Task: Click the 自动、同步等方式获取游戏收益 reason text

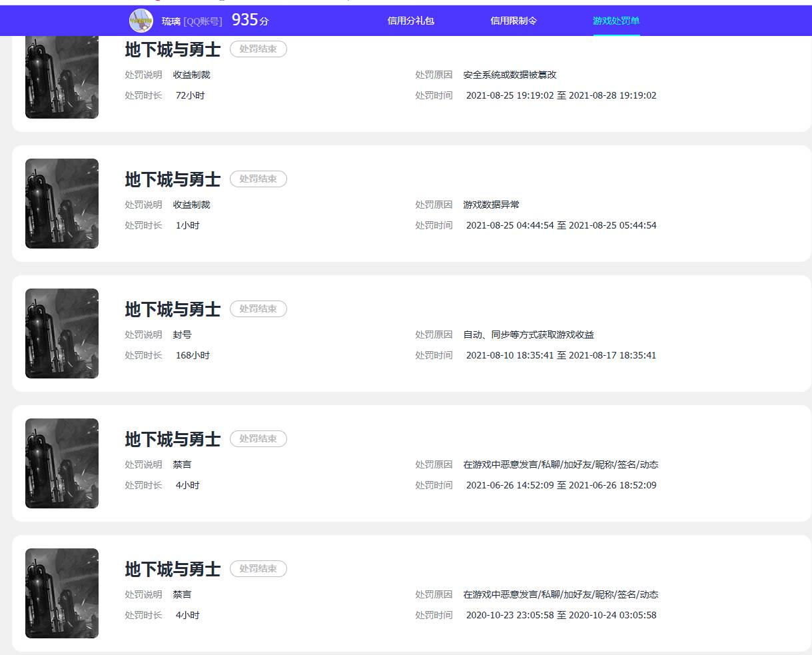Action: [528, 335]
